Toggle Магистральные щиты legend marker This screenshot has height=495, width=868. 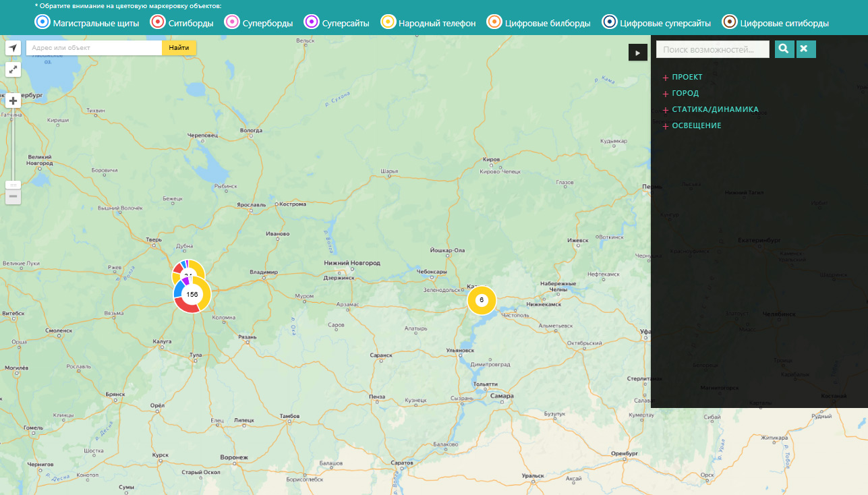coord(42,22)
